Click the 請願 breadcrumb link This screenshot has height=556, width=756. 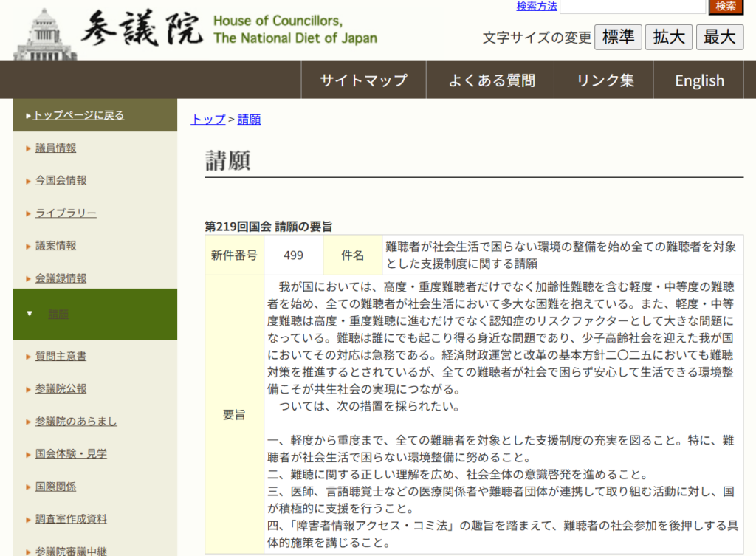click(x=249, y=120)
